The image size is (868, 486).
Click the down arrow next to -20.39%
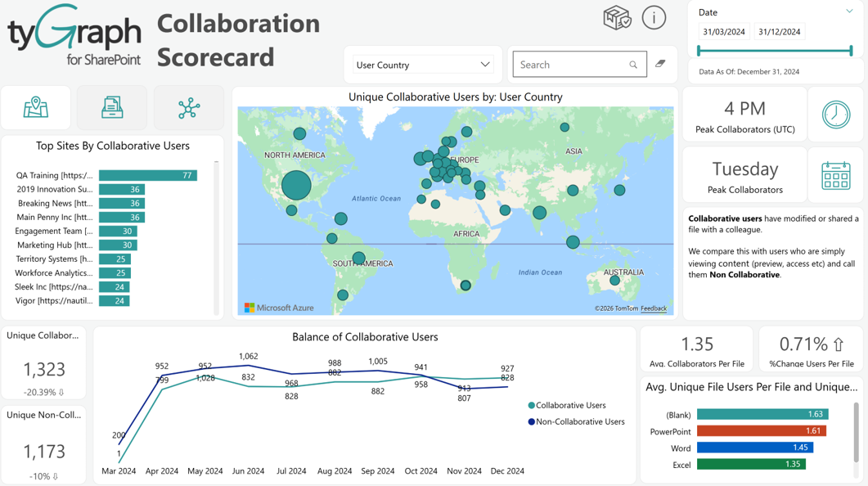coord(61,392)
